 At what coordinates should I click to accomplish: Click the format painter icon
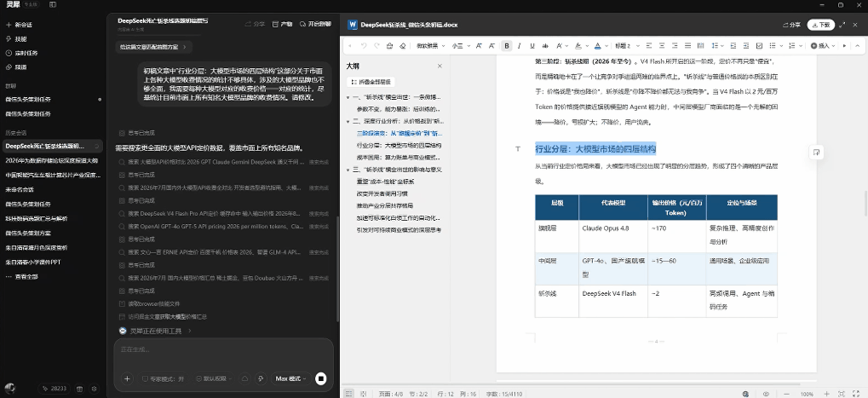click(x=389, y=46)
